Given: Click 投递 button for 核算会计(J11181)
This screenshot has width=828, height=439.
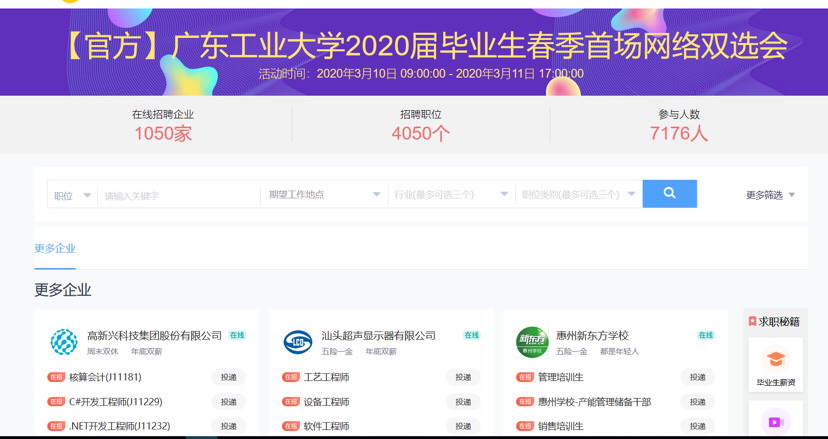Looking at the screenshot, I should pyautogui.click(x=228, y=377).
